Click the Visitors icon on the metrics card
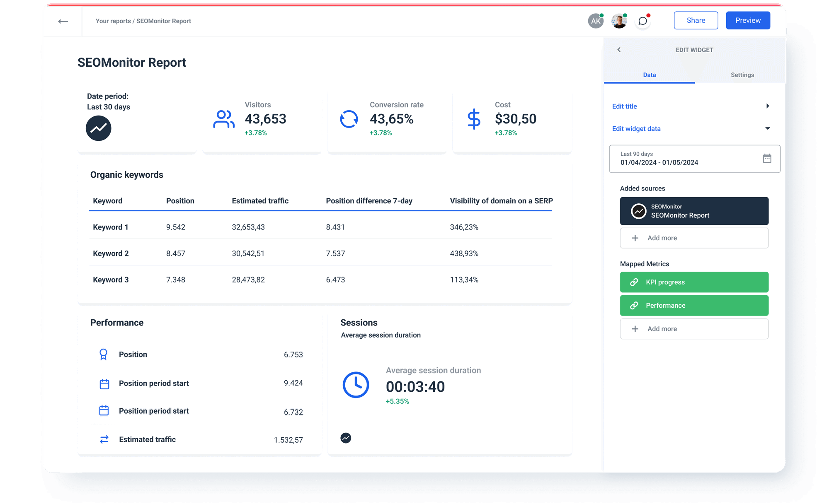This screenshot has height=504, width=829. 223,119
